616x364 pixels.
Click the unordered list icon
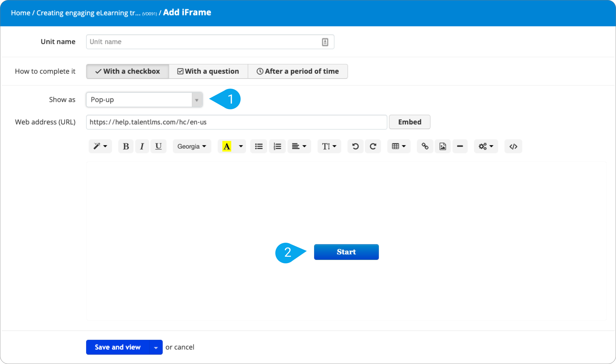(x=258, y=146)
